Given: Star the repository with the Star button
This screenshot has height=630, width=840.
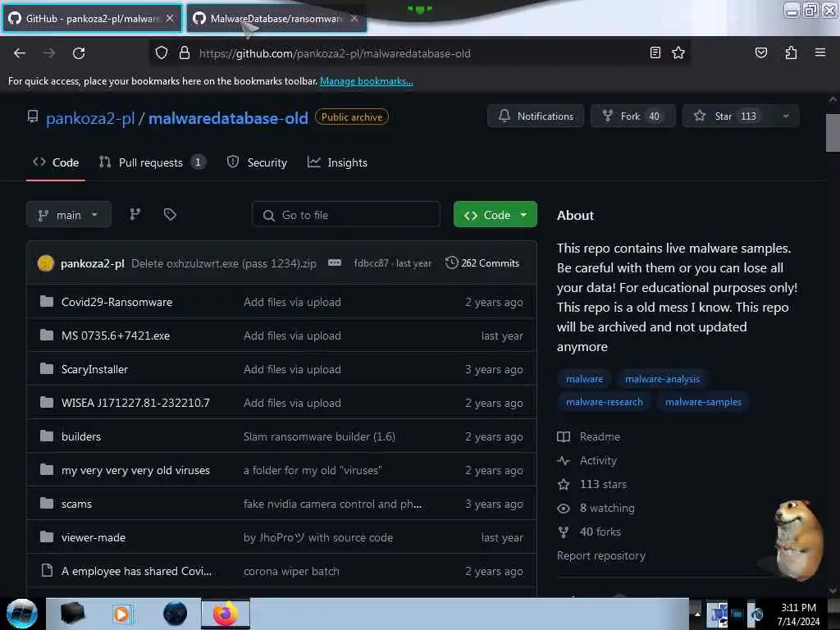Looking at the screenshot, I should click(x=728, y=116).
